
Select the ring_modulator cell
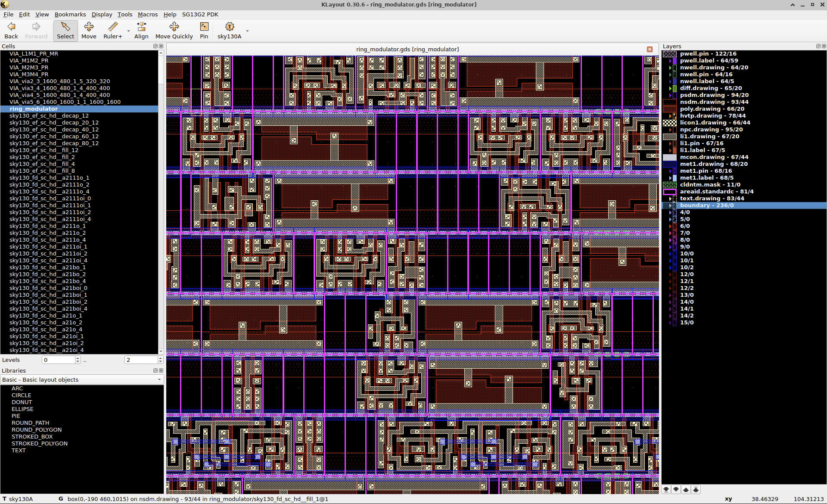click(x=34, y=109)
